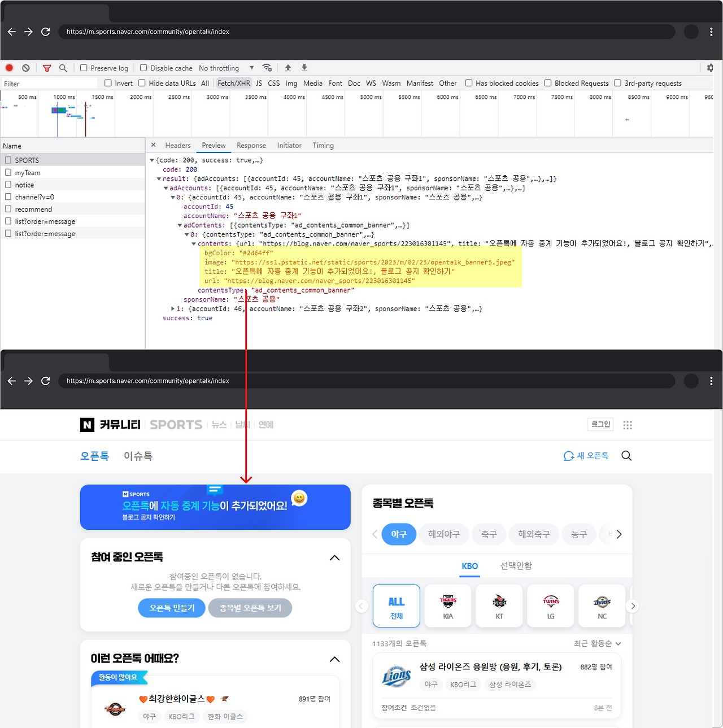Open the Initiator tab
The width and height of the screenshot is (723, 728).
[x=289, y=146]
